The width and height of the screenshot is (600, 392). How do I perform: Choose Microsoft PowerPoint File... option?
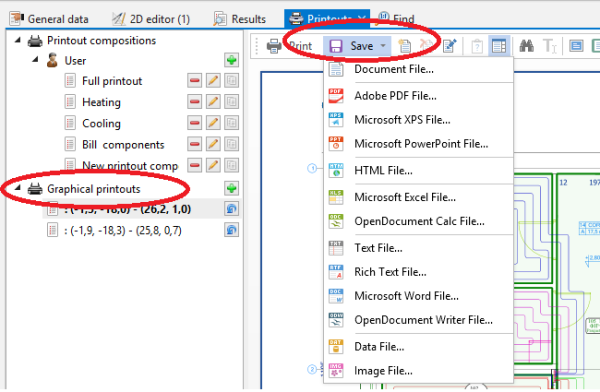coord(418,144)
